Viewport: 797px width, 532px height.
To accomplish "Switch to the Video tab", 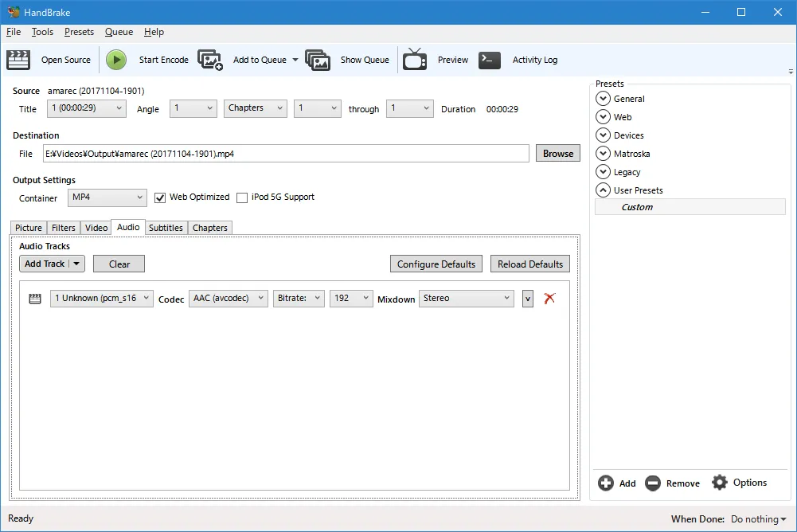I will (x=96, y=228).
